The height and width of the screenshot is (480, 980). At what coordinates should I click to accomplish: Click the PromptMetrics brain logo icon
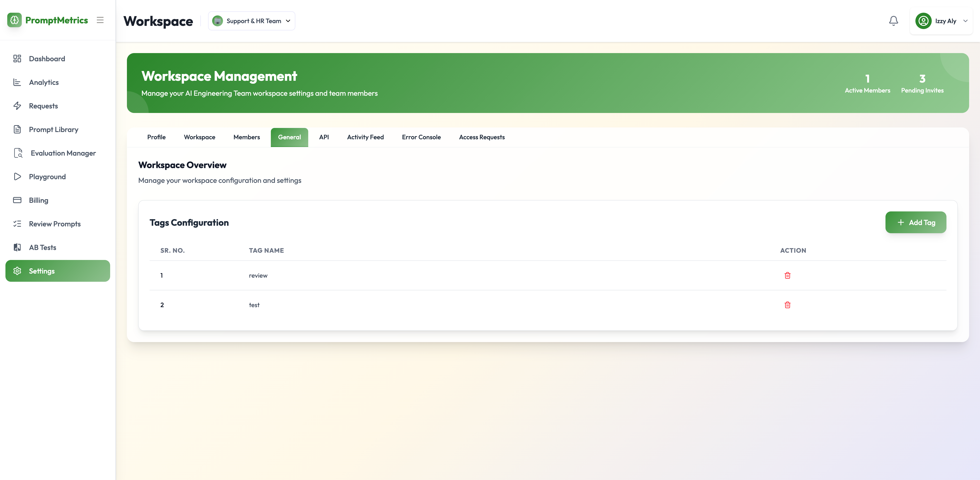pos(15,20)
